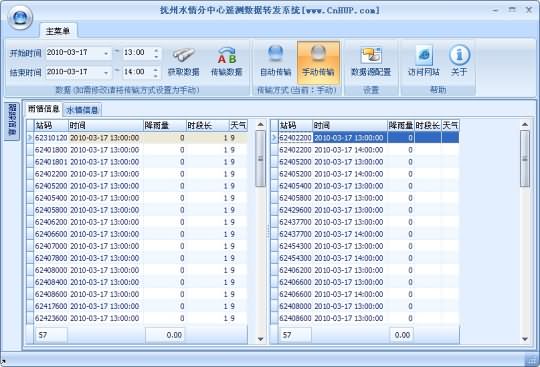
Task: Sort left table by 时间 column
Action: (x=106, y=125)
